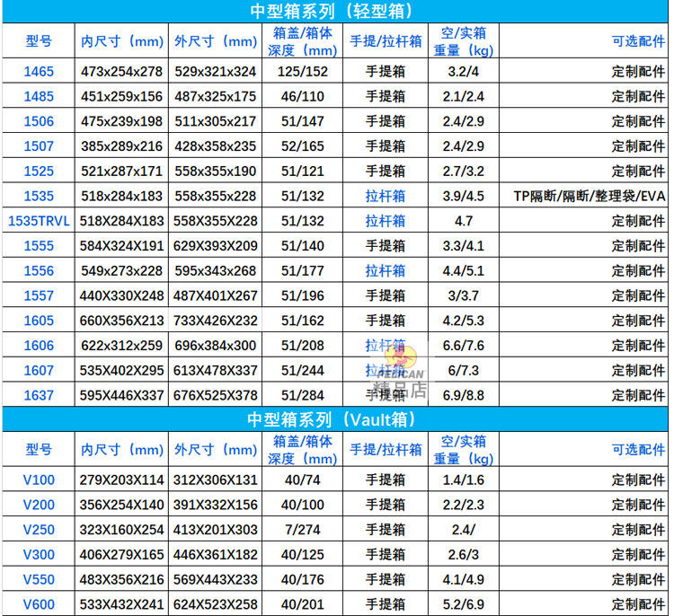Click 拉杆箱 link in row 1556
674x616 pixels.
coord(386,270)
